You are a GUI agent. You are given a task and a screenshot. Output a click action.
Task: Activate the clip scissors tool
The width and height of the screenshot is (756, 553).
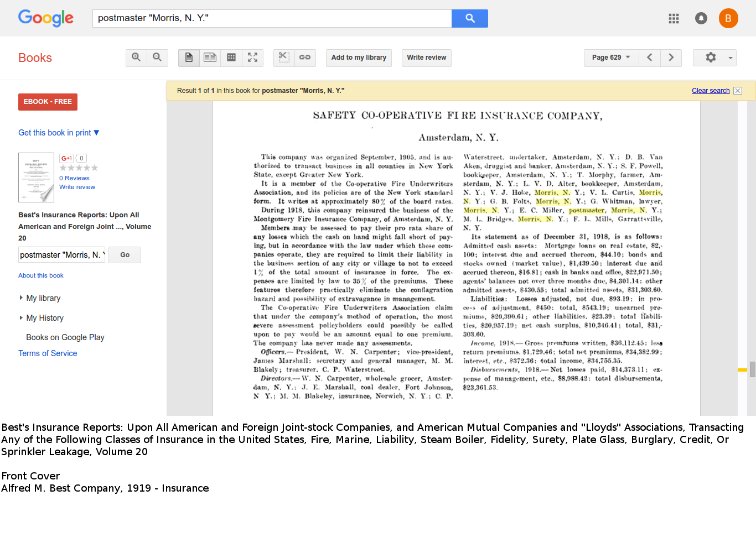pyautogui.click(x=283, y=58)
